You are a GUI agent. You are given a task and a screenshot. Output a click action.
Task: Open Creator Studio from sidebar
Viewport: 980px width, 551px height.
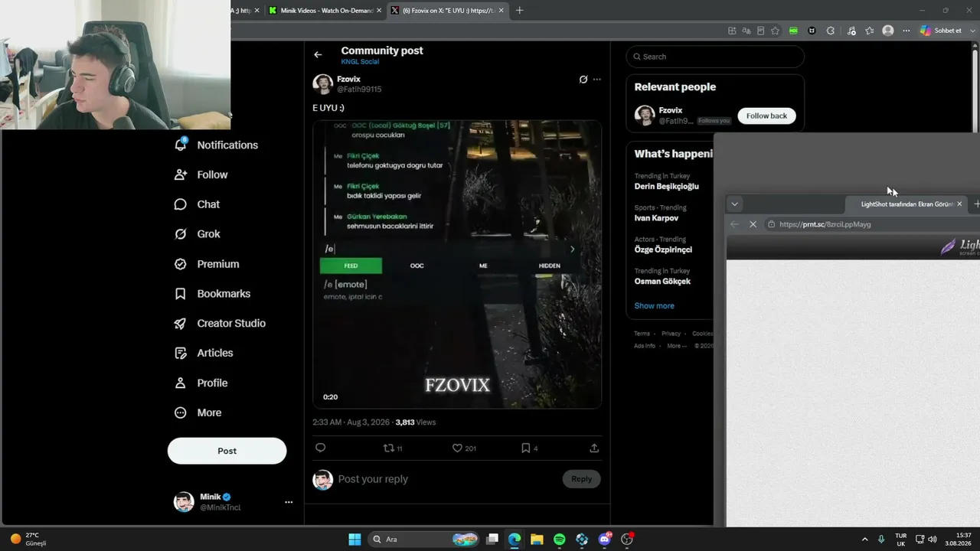point(220,323)
